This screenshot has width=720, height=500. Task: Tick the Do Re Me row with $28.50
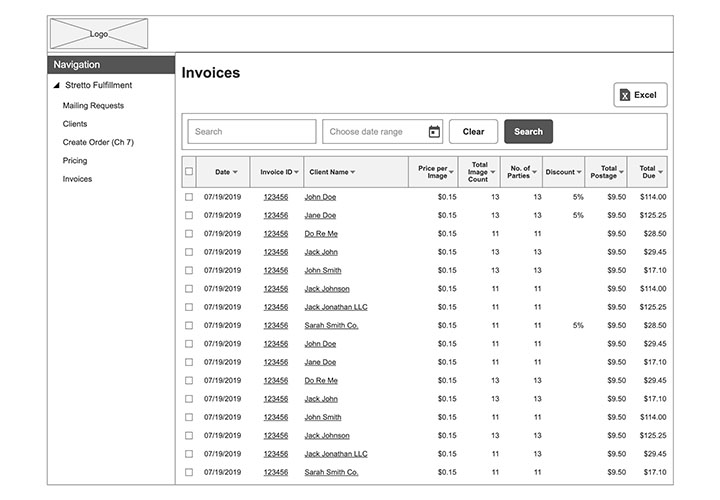[189, 234]
